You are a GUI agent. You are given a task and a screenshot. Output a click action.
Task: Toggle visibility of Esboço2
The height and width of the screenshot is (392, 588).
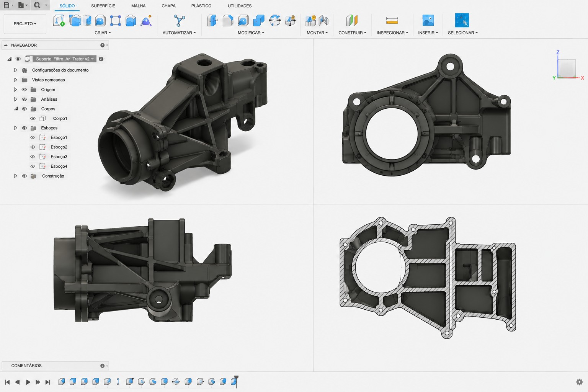33,147
